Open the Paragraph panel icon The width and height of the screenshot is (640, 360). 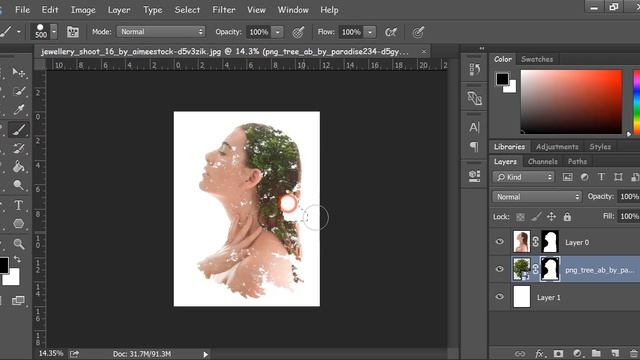click(474, 147)
